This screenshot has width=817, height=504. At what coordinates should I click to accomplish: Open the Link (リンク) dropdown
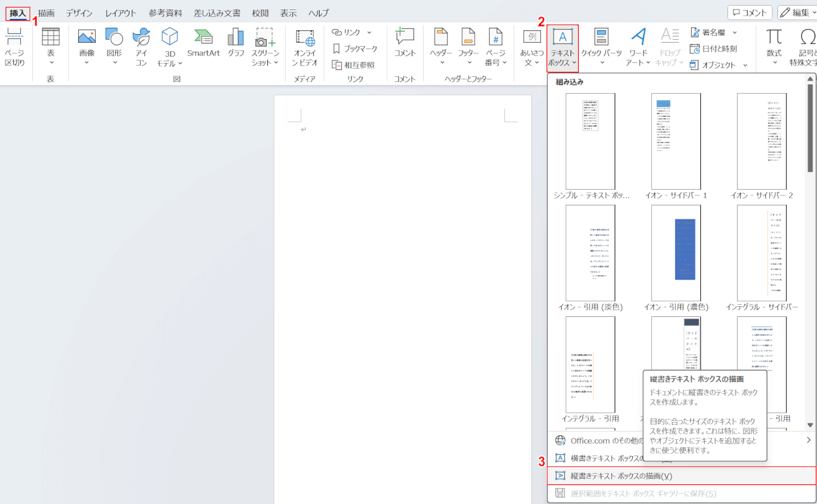(x=352, y=32)
